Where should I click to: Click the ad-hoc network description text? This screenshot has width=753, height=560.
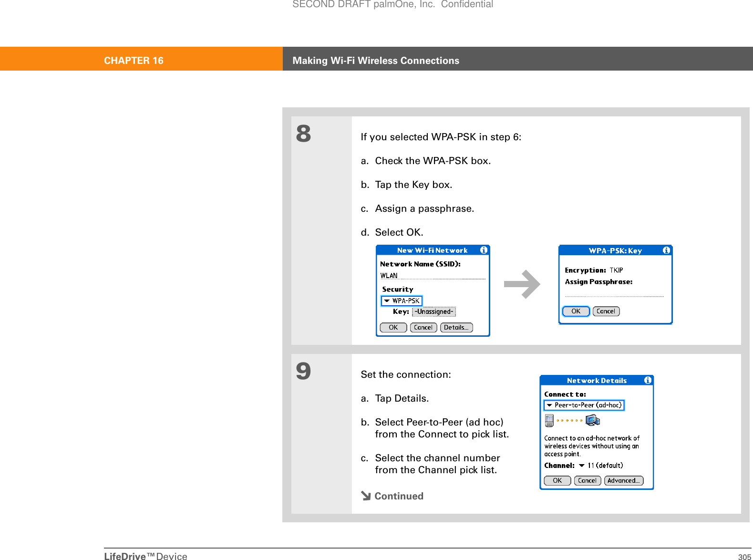pyautogui.click(x=592, y=446)
